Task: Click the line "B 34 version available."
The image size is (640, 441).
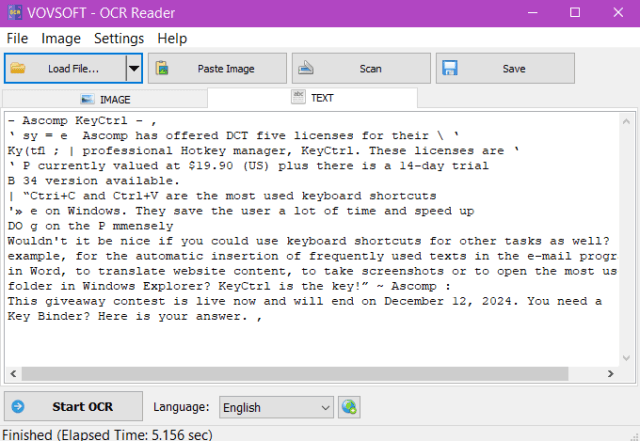Action: click(x=93, y=180)
